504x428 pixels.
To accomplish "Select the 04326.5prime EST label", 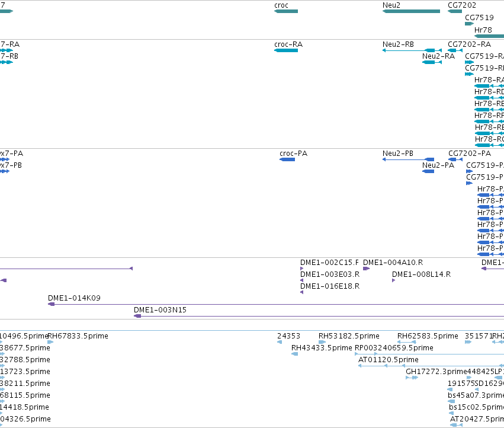I will pyautogui.click(x=25, y=419).
